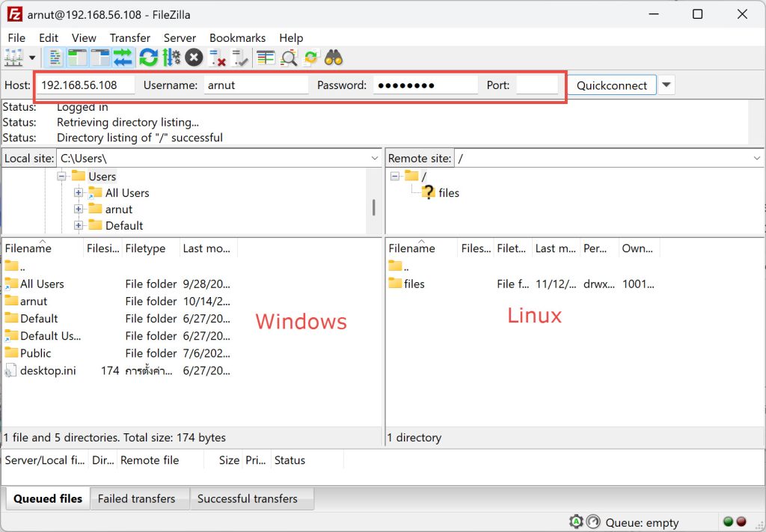Toggle local directory tree display
766x532 pixels.
tap(77, 58)
